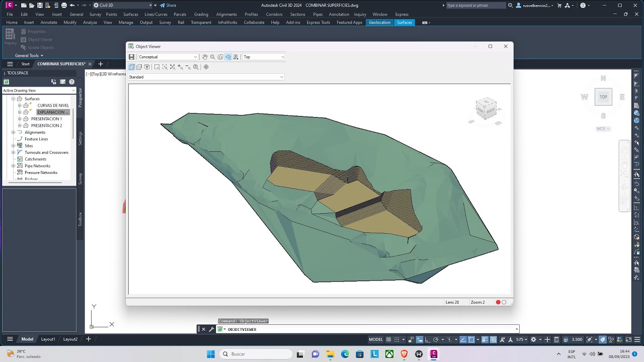The image size is (644, 362).
Task: Open the Corridors menu in menu bar
Action: click(x=274, y=14)
